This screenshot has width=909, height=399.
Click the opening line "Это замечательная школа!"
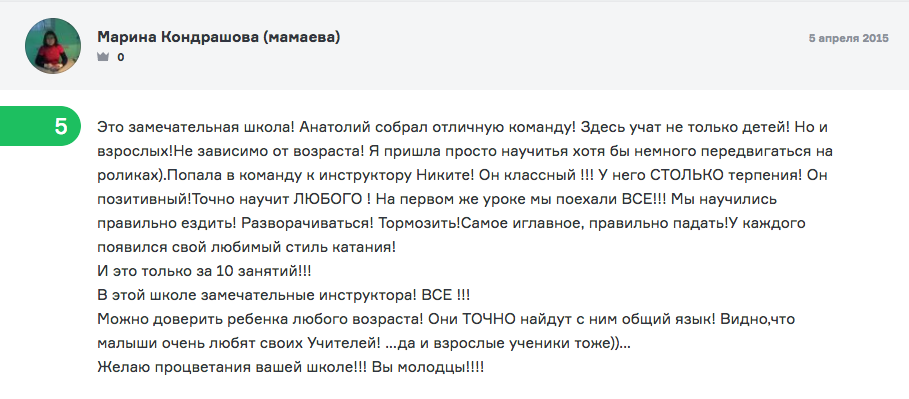196,126
